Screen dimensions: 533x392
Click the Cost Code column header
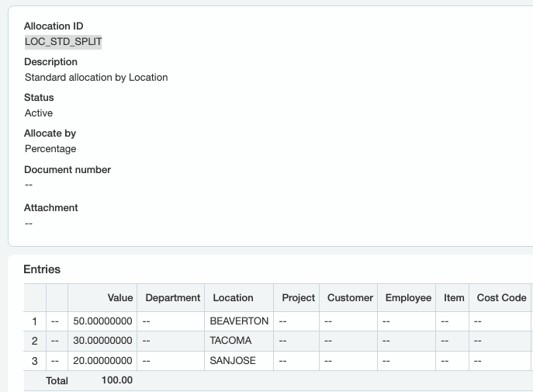click(500, 298)
